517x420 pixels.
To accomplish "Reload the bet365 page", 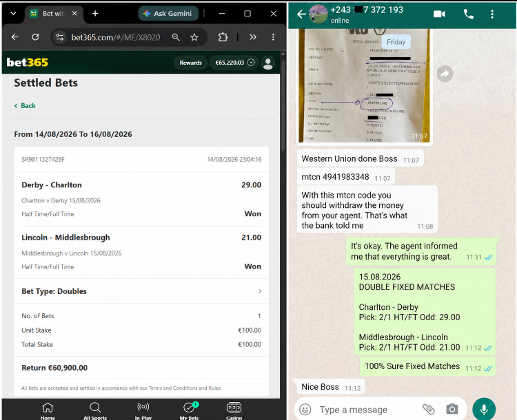I will [x=35, y=37].
